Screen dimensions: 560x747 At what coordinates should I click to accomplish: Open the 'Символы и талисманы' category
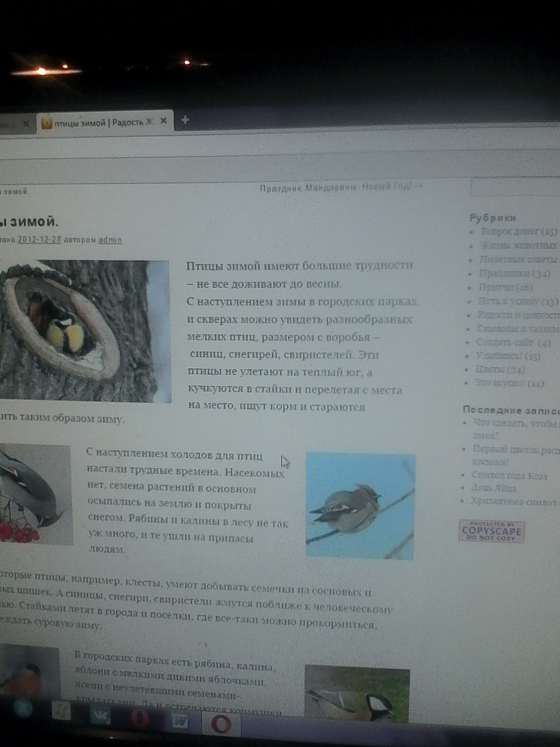(x=518, y=329)
